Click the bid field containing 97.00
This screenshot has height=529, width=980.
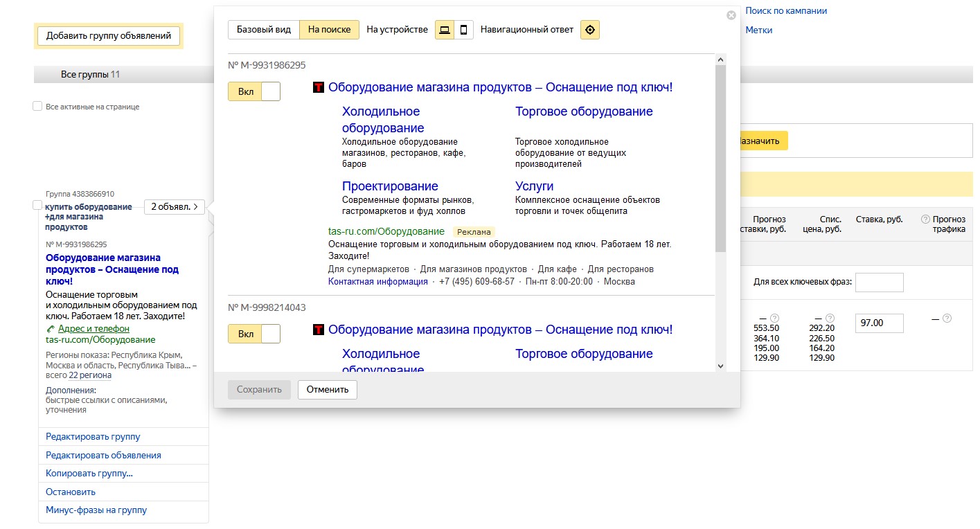tap(880, 323)
